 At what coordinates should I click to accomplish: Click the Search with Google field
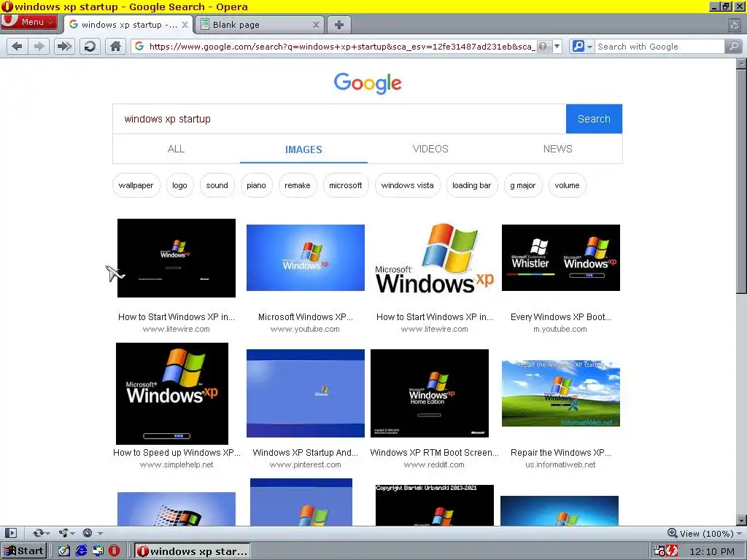click(659, 46)
